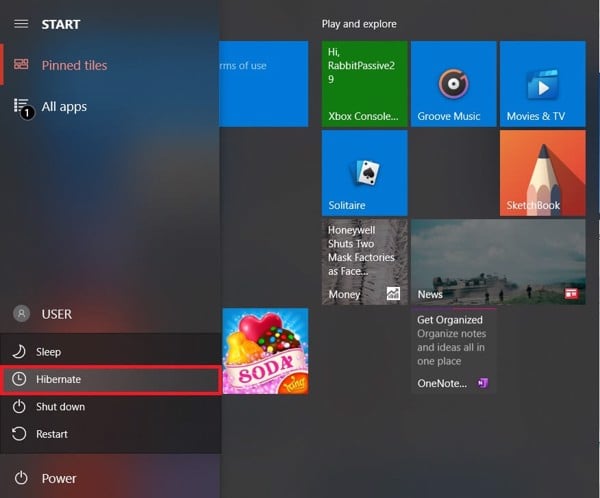600x498 pixels.
Task: Select the Pinned tiles label
Action: (74, 65)
